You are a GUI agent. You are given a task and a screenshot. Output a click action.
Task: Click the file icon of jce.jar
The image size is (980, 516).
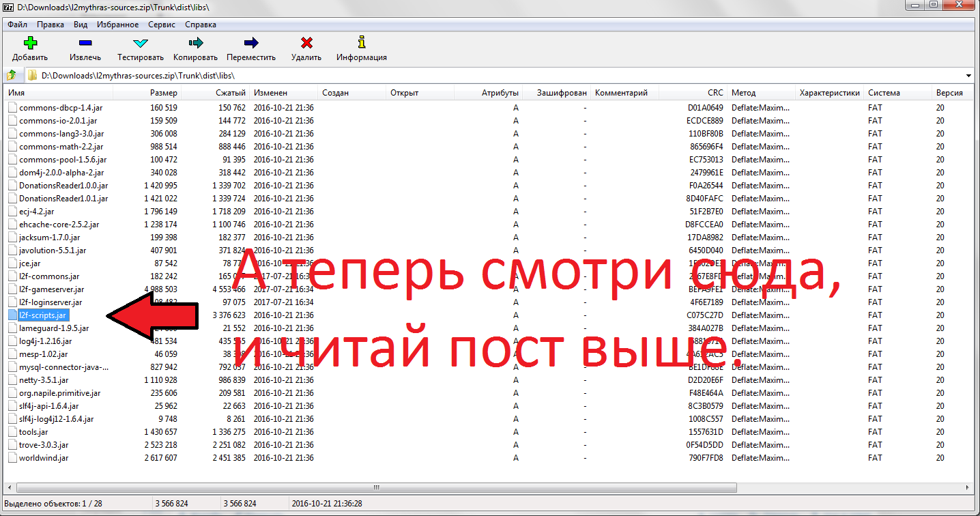pyautogui.click(x=12, y=263)
